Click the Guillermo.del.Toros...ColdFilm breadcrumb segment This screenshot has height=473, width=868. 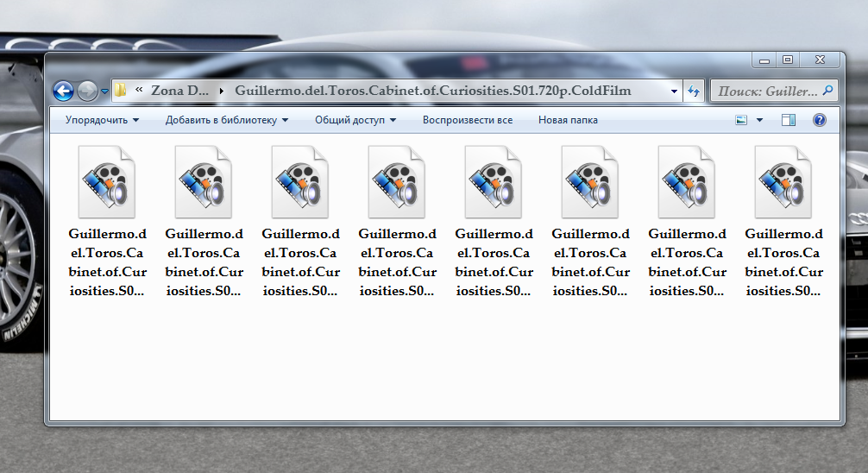click(x=433, y=91)
